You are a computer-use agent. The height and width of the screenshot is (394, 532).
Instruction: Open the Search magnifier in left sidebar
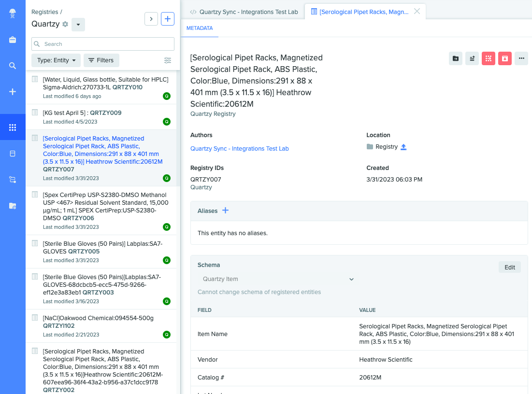tap(13, 66)
